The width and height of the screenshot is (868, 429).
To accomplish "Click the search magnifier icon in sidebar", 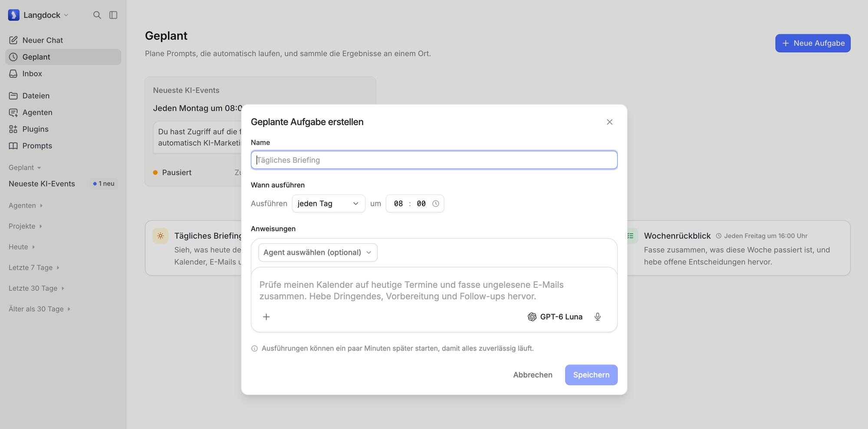I will coord(97,15).
